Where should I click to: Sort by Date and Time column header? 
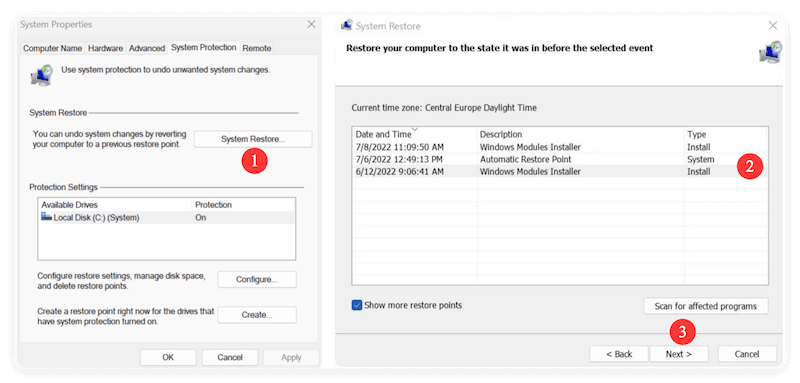(414, 134)
